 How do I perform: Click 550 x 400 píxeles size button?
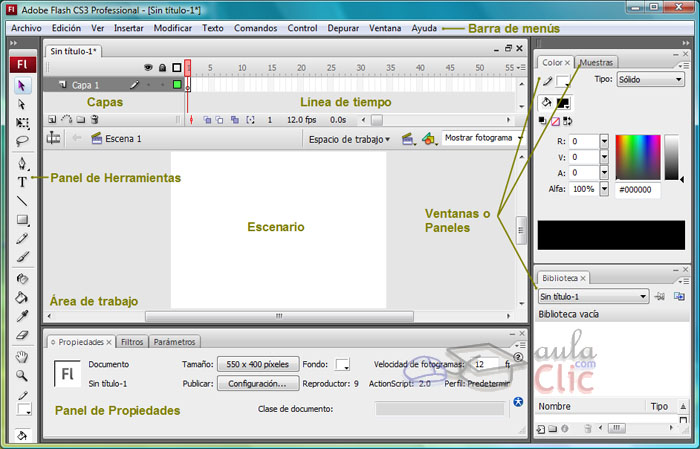[258, 364]
